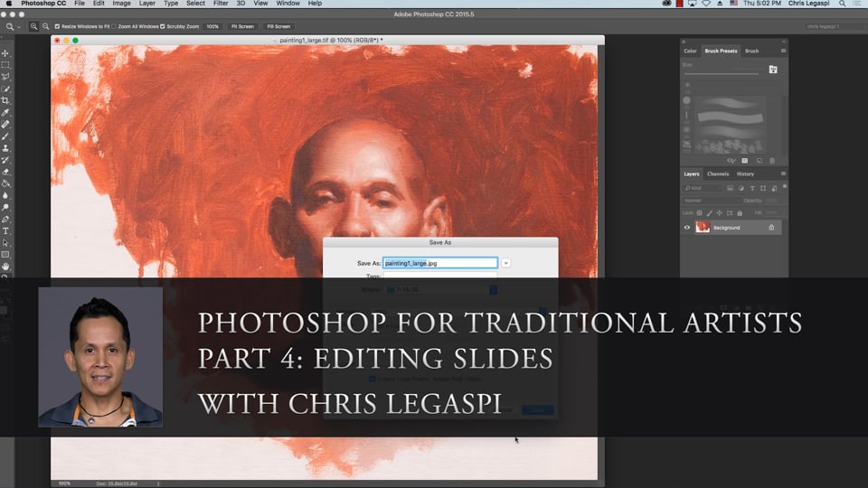Image resolution: width=868 pixels, height=488 pixels.
Task: Switch to the History tab
Action: [x=745, y=174]
